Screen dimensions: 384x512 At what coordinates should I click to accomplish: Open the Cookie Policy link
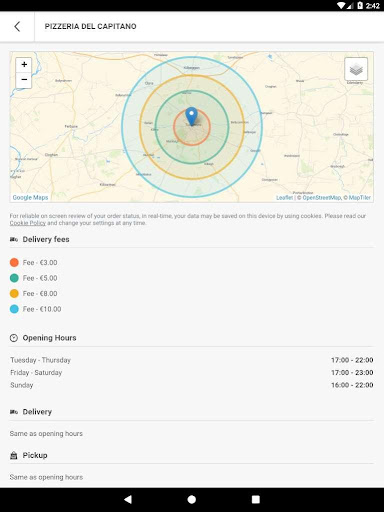pos(28,223)
